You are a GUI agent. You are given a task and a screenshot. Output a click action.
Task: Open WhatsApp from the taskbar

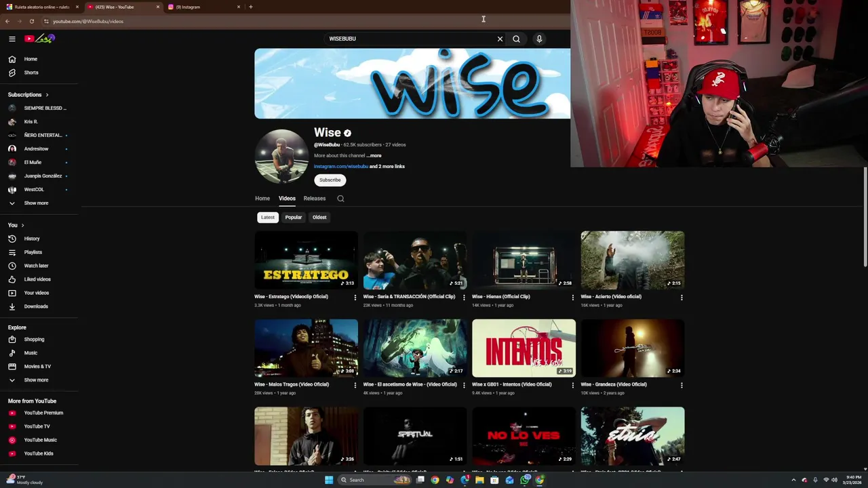pos(525,480)
